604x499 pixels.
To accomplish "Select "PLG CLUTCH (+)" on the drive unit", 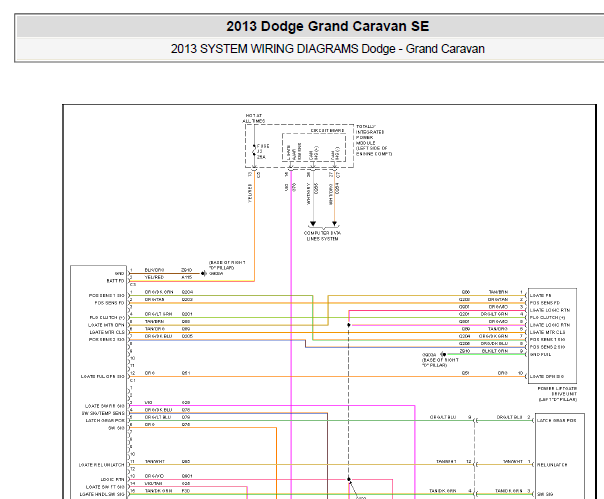I will click(547, 318).
